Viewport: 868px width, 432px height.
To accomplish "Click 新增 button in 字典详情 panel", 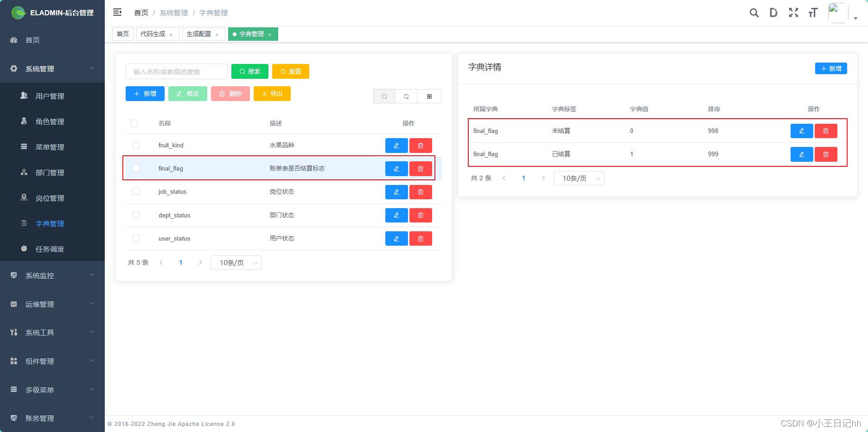I will [831, 69].
